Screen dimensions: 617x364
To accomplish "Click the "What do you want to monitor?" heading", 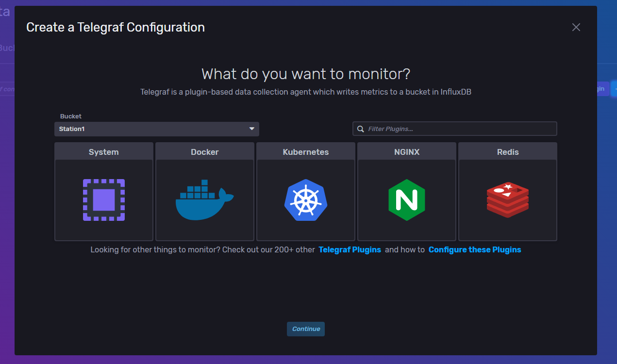I will (x=306, y=74).
